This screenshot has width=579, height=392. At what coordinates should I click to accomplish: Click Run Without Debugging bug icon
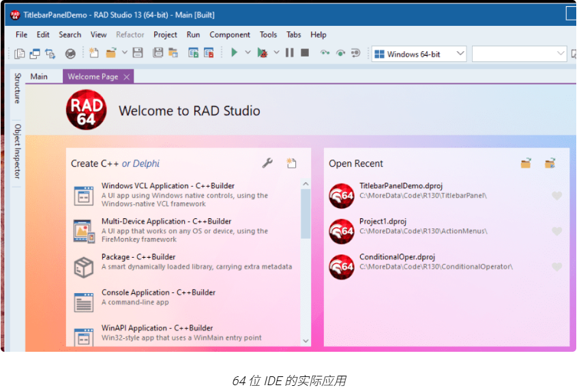point(263,53)
